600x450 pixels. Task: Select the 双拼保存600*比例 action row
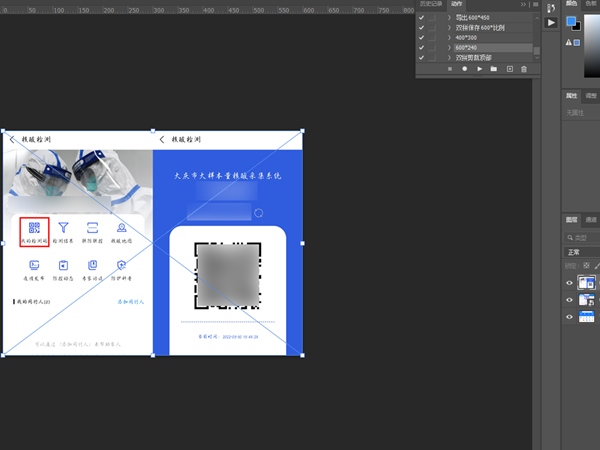coord(493,28)
